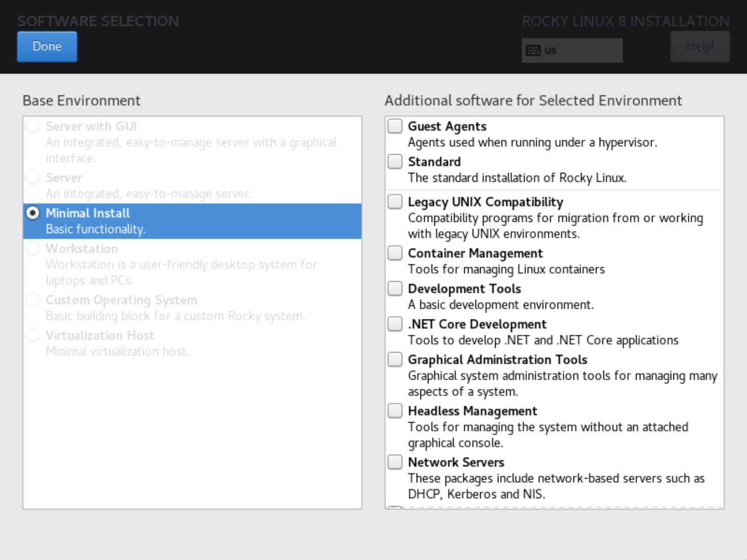Image resolution: width=747 pixels, height=560 pixels.
Task: Select Virtualization Host radio button
Action: click(x=33, y=335)
